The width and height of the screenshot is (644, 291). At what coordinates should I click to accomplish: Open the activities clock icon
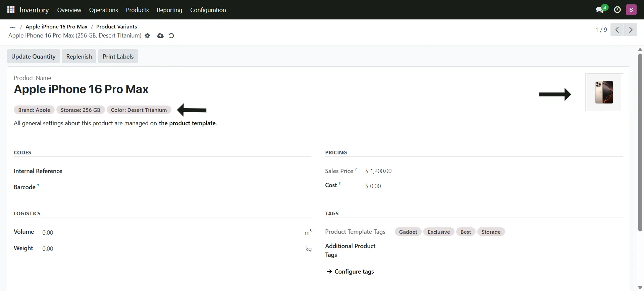(x=617, y=10)
